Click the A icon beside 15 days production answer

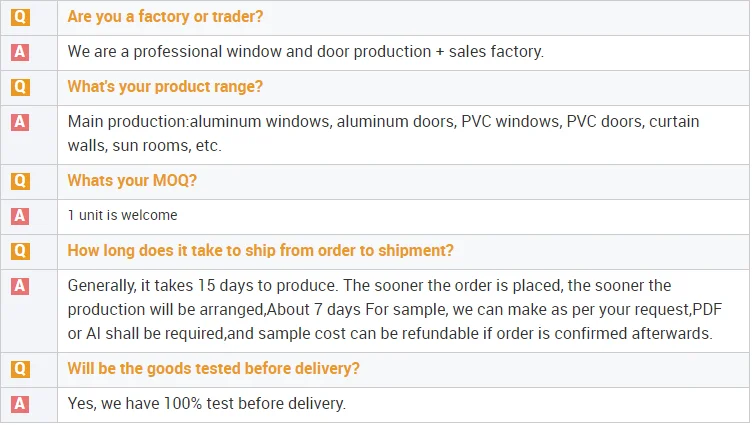pos(20,286)
